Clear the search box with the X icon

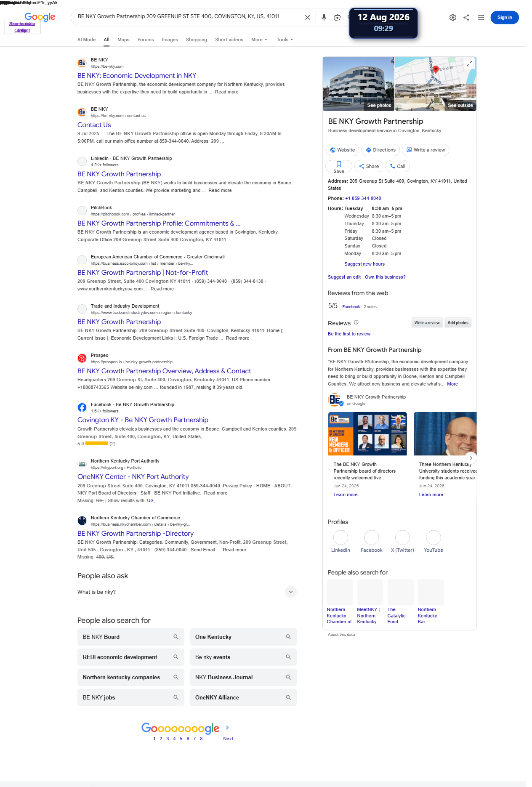[307, 17]
